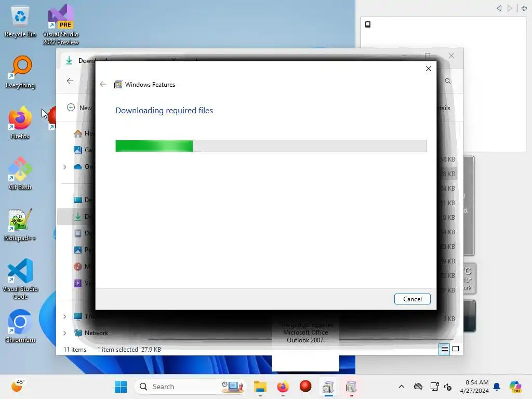The width and height of the screenshot is (532, 399).
Task: Select Music icon in Explorer sidebar
Action: click(78, 267)
